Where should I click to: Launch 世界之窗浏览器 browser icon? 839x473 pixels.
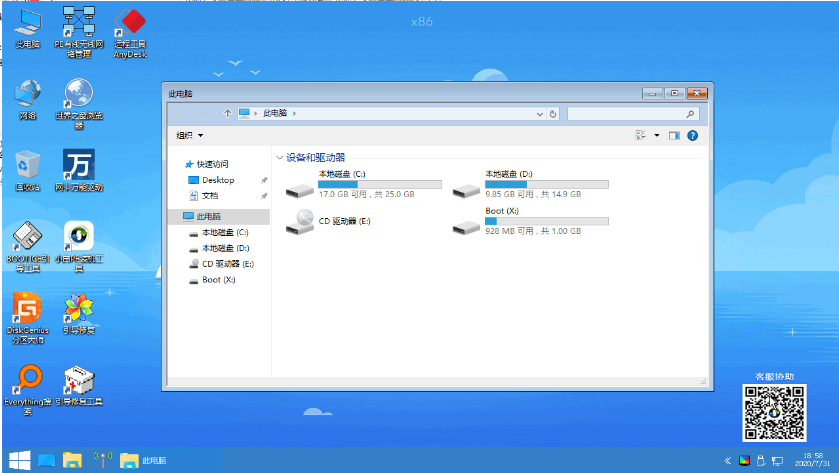click(x=79, y=104)
